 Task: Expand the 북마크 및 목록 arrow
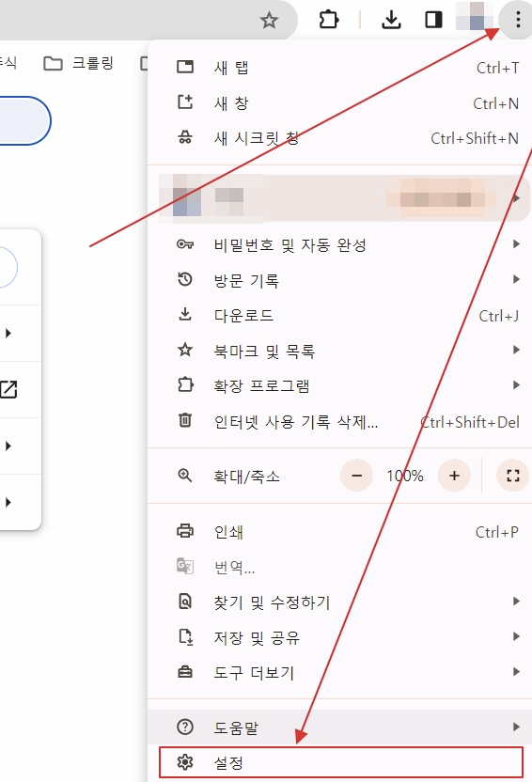coord(517,350)
